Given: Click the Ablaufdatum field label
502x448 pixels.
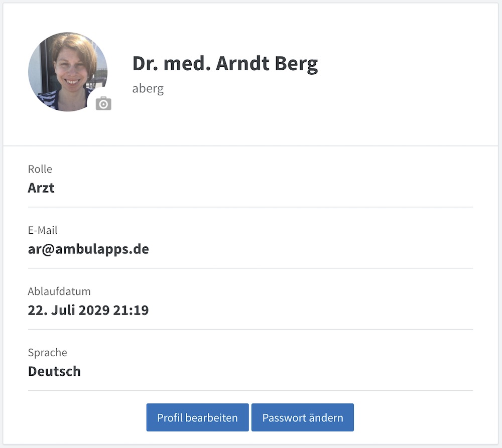Looking at the screenshot, I should pyautogui.click(x=59, y=291).
